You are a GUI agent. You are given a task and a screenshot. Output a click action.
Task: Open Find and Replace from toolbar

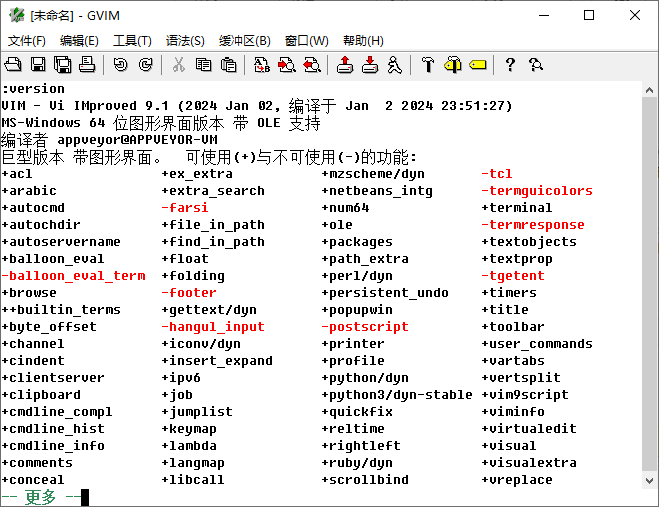click(261, 65)
